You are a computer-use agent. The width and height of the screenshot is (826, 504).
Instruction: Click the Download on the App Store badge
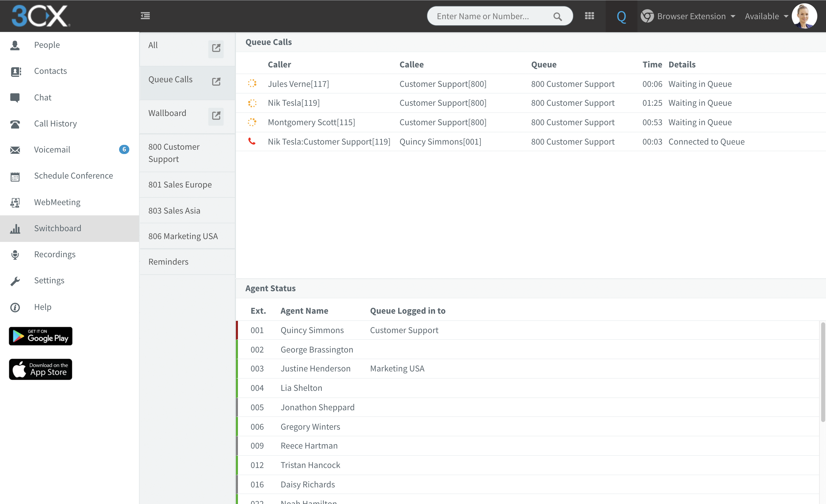(41, 369)
